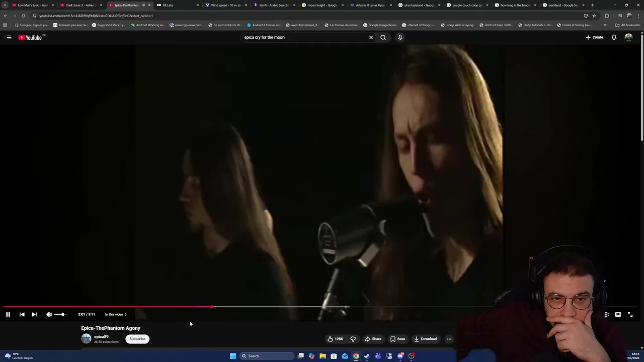This screenshot has height=362, width=644.
Task: Share the video
Action: 373,339
